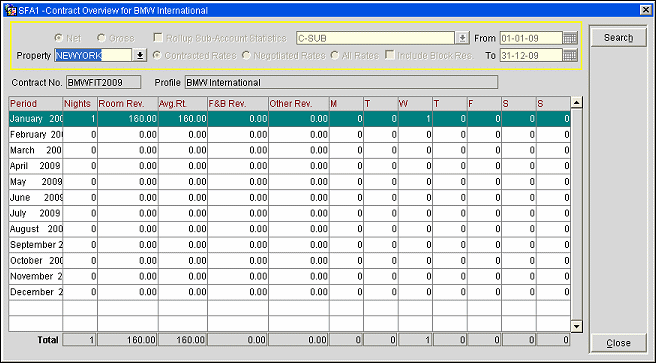Select the April 2009 period row
This screenshot has height=363, width=656.
click(289, 166)
